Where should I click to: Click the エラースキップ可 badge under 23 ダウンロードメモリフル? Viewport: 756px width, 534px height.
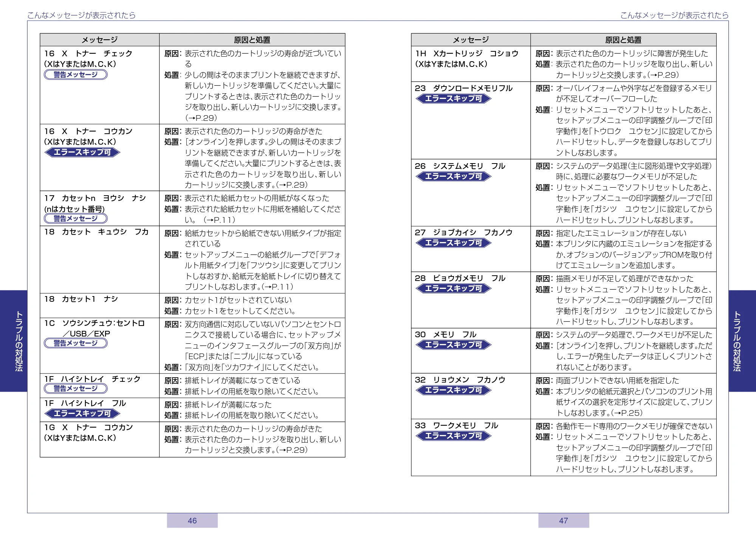point(453,99)
